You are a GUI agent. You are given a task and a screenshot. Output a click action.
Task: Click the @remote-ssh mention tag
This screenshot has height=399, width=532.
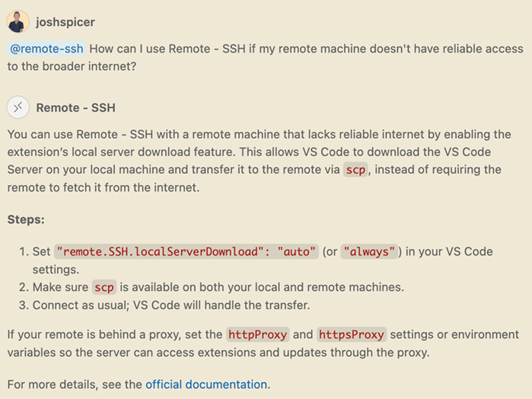click(x=46, y=49)
